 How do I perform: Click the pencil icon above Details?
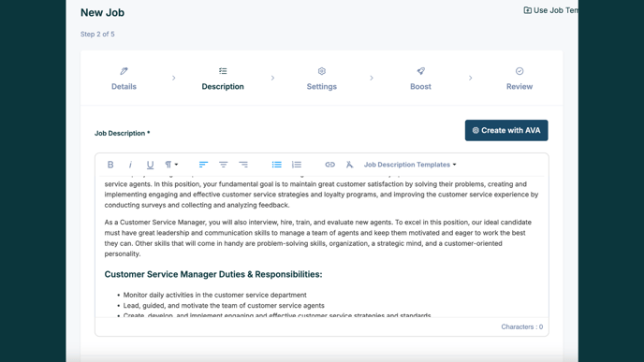pos(124,71)
